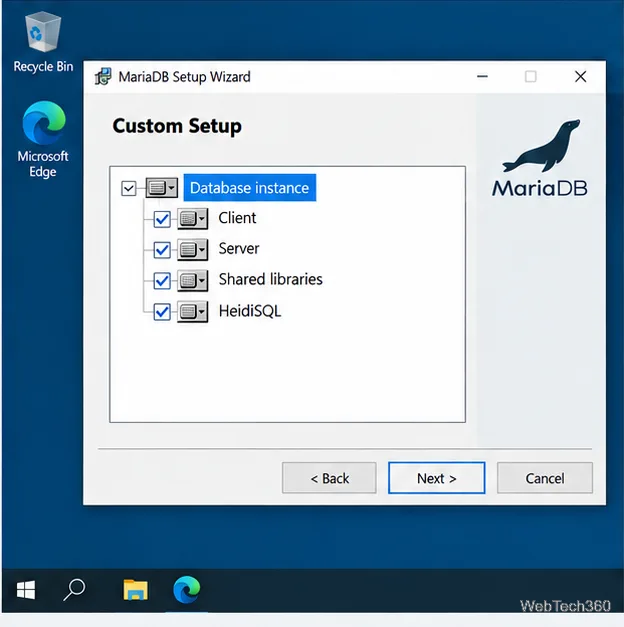Open the Recycle Bin desktop icon
This screenshot has height=627, width=624.
[43, 42]
